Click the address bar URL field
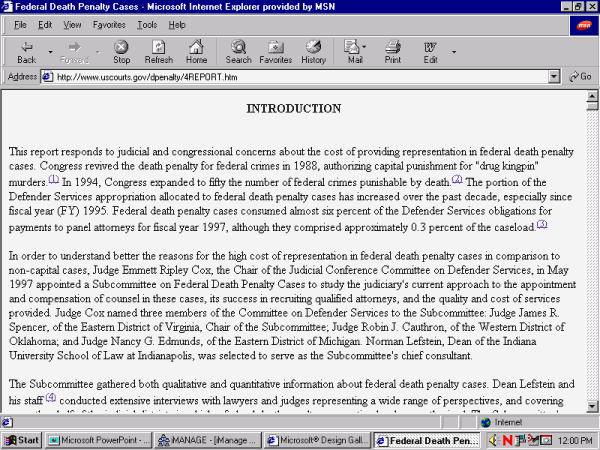Viewport: 600px width, 450px height. pyautogui.click(x=300, y=77)
